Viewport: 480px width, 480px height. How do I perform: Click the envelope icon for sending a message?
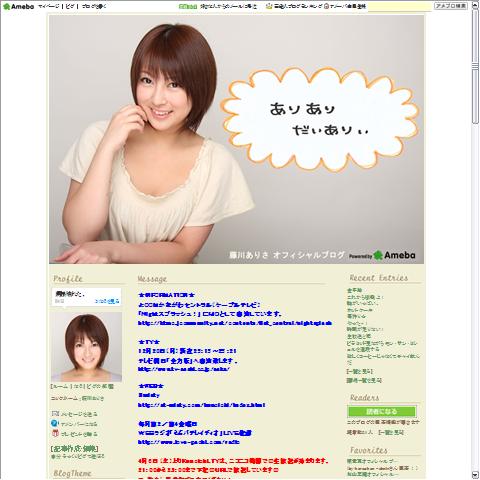(55, 414)
